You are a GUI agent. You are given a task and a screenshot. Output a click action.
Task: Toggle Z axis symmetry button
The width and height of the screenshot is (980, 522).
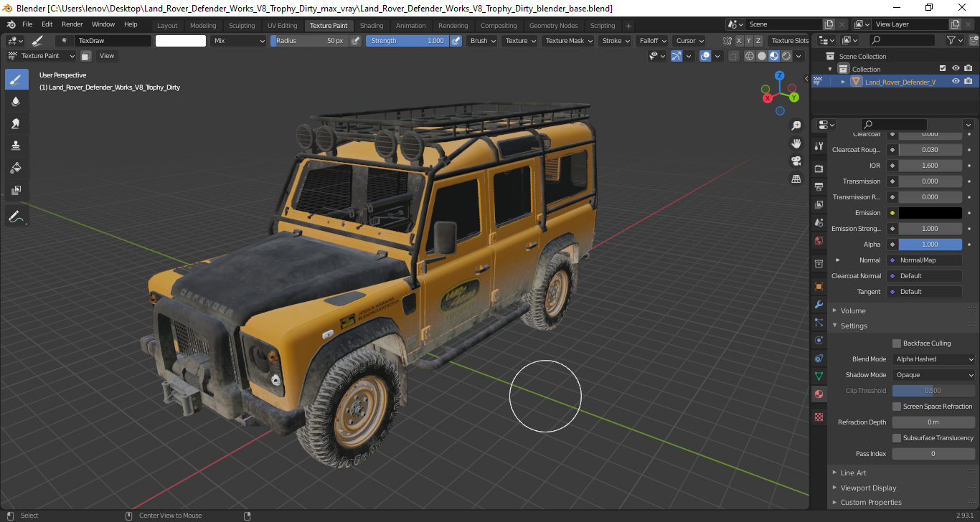759,41
